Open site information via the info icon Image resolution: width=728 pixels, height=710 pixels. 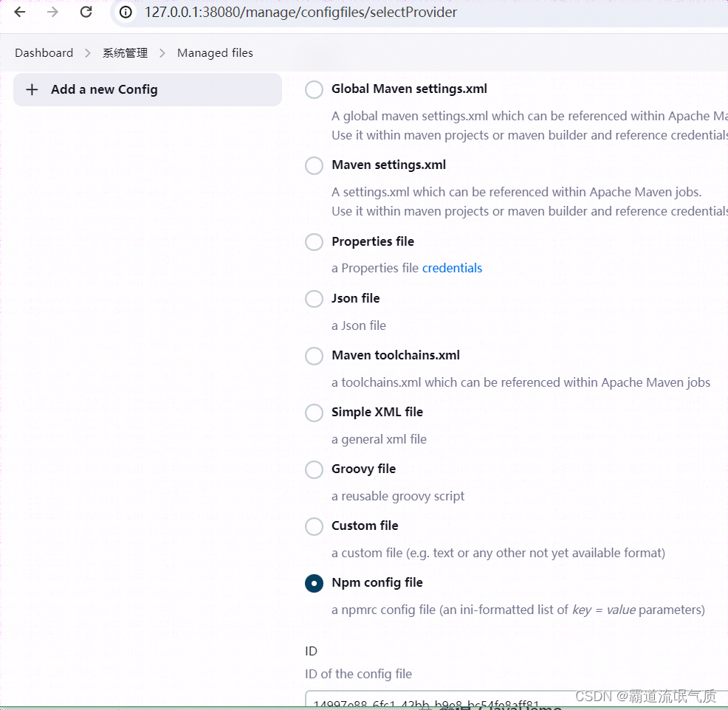[x=126, y=12]
